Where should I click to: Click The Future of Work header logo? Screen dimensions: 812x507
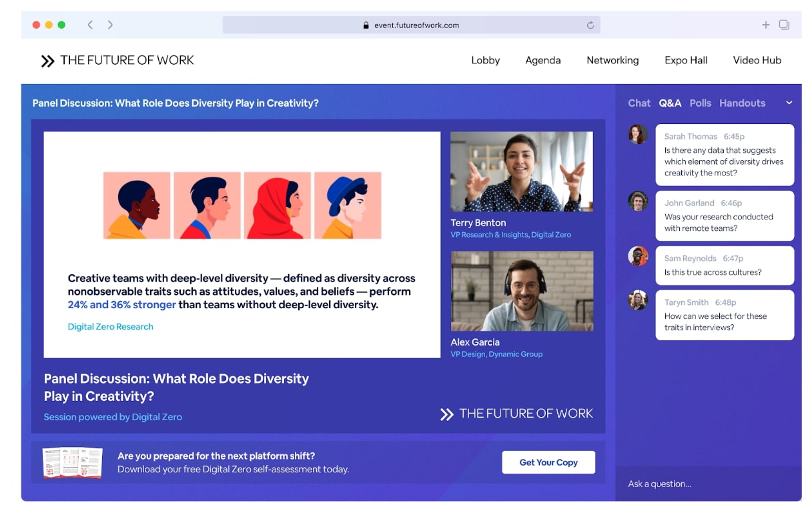click(117, 61)
